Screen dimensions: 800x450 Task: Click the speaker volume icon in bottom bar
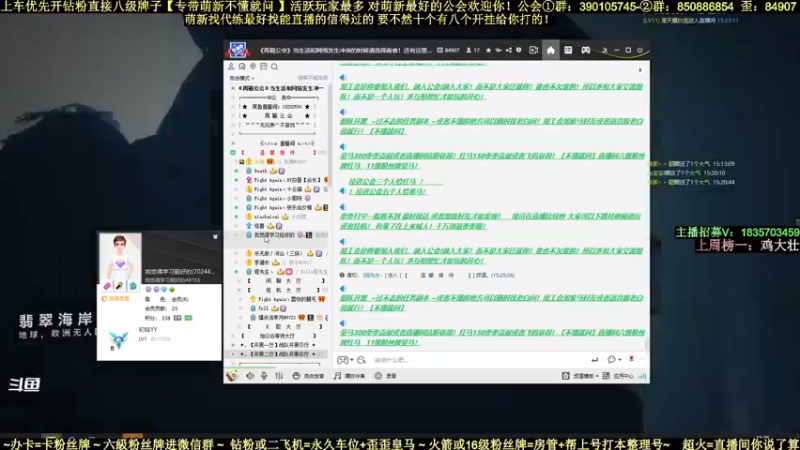tap(250, 376)
